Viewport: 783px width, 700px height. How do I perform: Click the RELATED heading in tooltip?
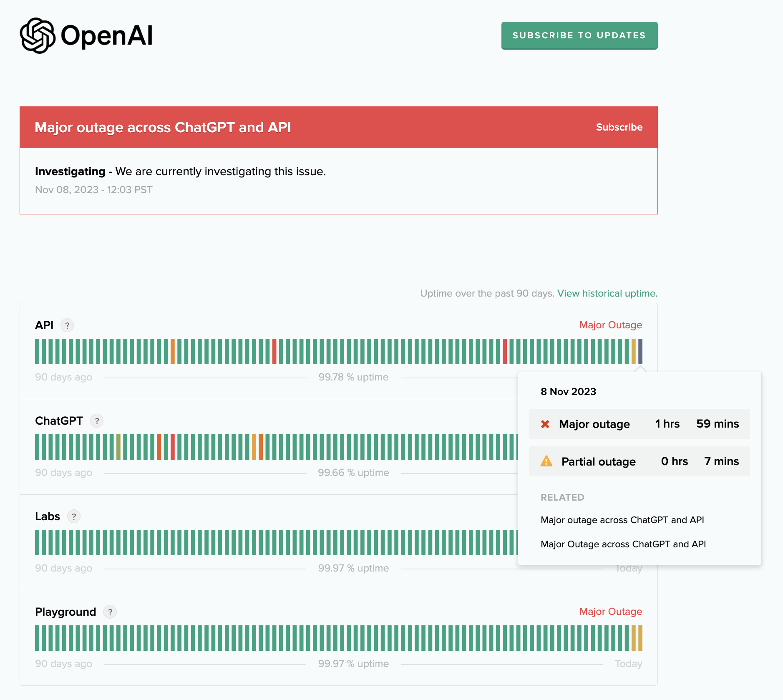pyautogui.click(x=562, y=497)
